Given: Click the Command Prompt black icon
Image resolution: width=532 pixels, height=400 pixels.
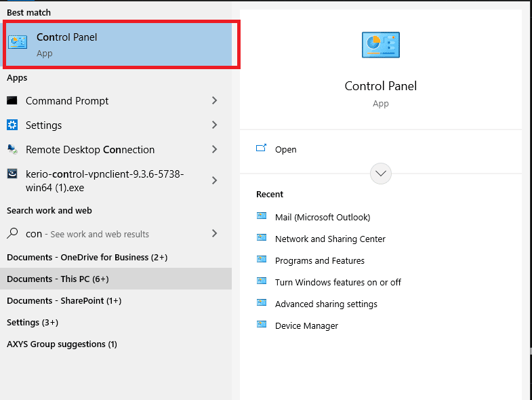Looking at the screenshot, I should [12, 100].
